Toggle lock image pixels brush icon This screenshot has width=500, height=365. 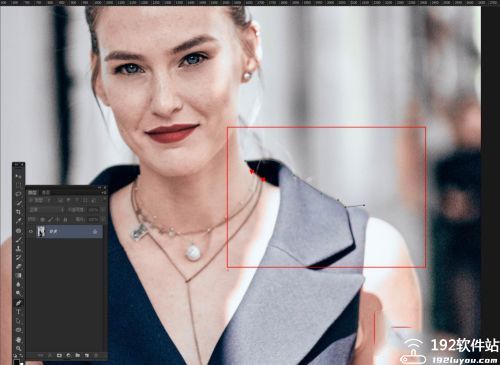click(50, 219)
